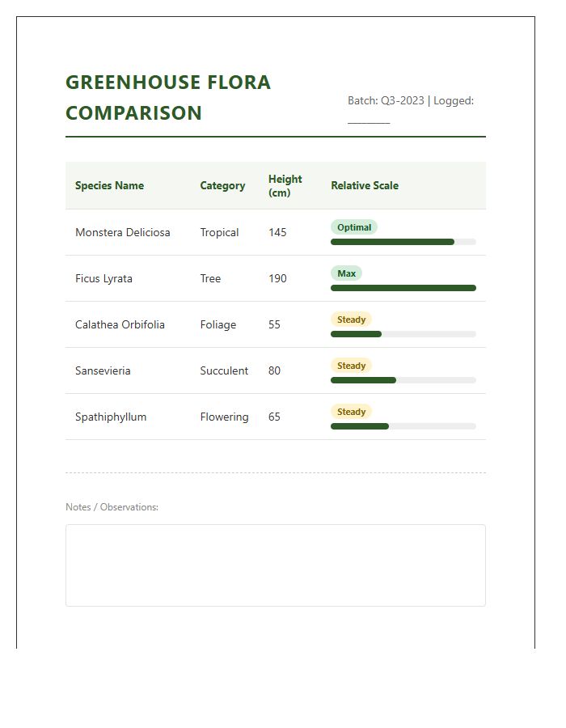Click the Flowering category cell
The height and width of the screenshot is (728, 566).
pos(224,417)
